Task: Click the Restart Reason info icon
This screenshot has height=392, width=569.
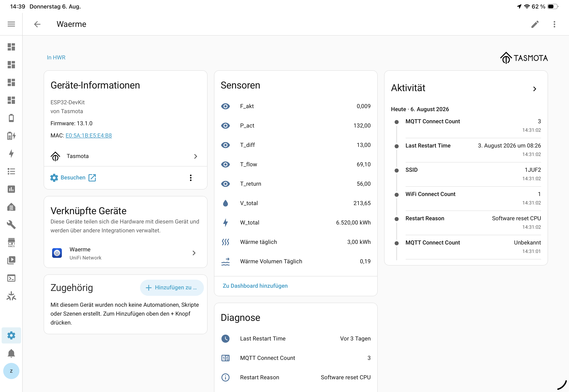Action: point(225,377)
